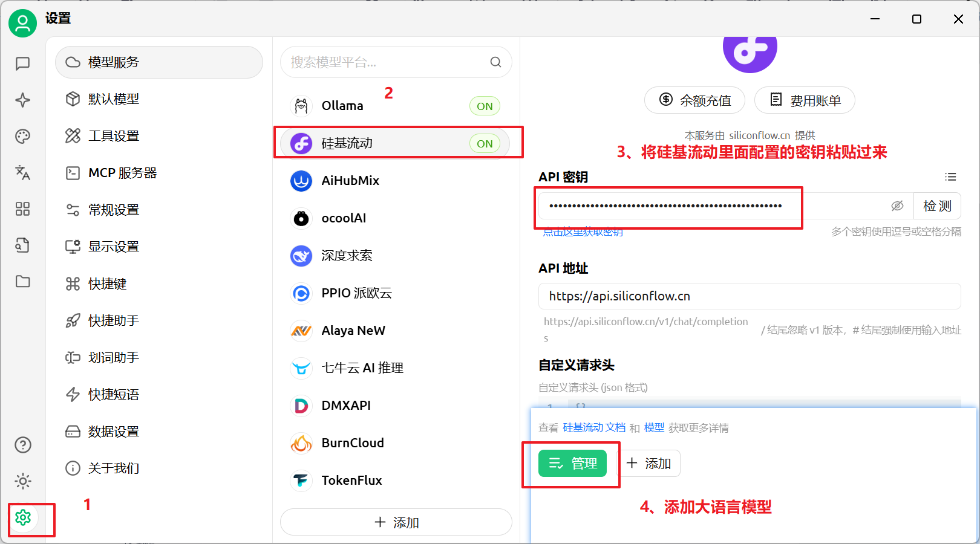Select MCP 服务器 settings menu
980x544 pixels.
click(x=159, y=173)
